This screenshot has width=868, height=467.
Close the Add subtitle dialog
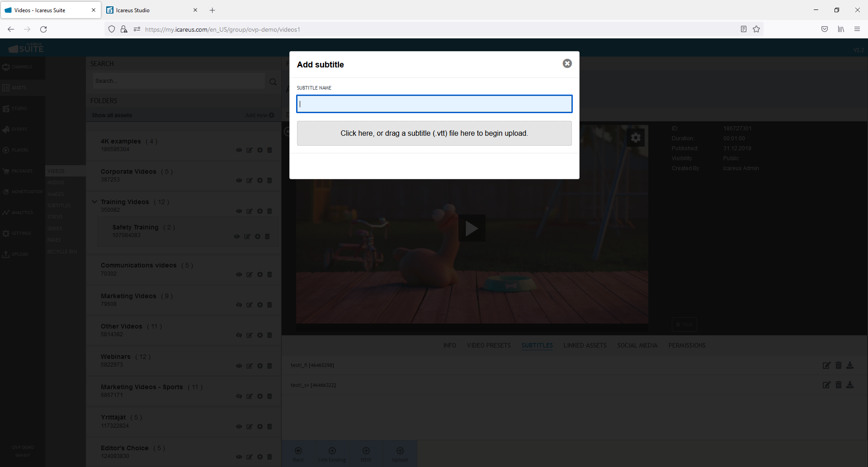[567, 64]
